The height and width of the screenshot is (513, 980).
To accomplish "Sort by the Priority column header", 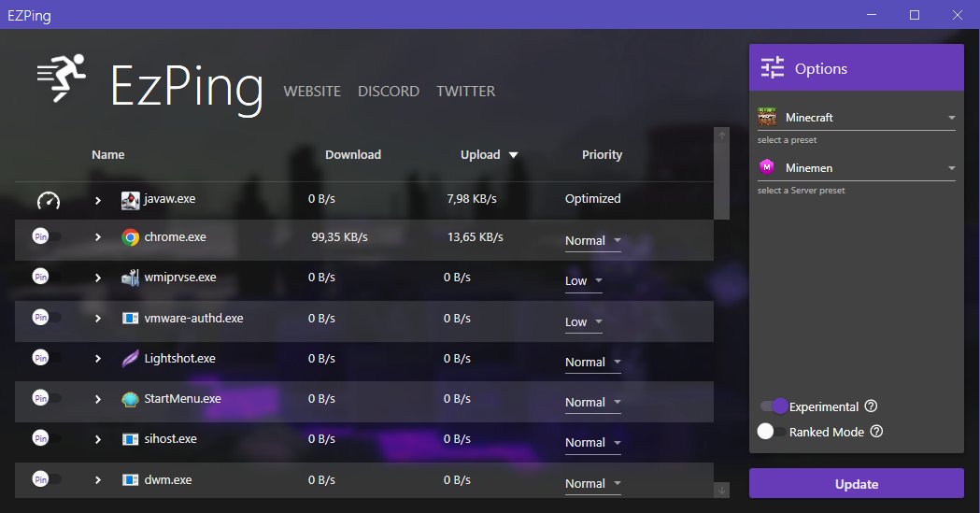I will tap(602, 155).
